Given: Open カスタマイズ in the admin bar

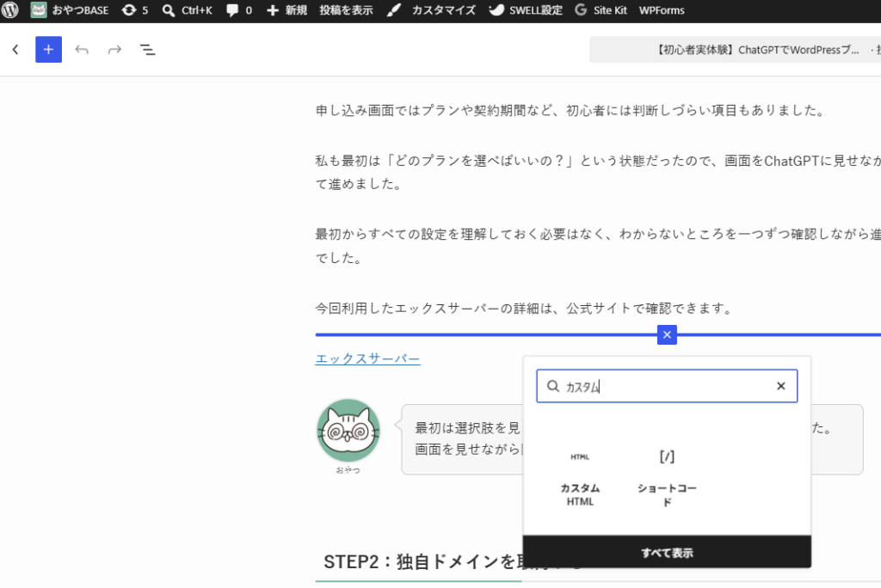Looking at the screenshot, I should pos(432,10).
